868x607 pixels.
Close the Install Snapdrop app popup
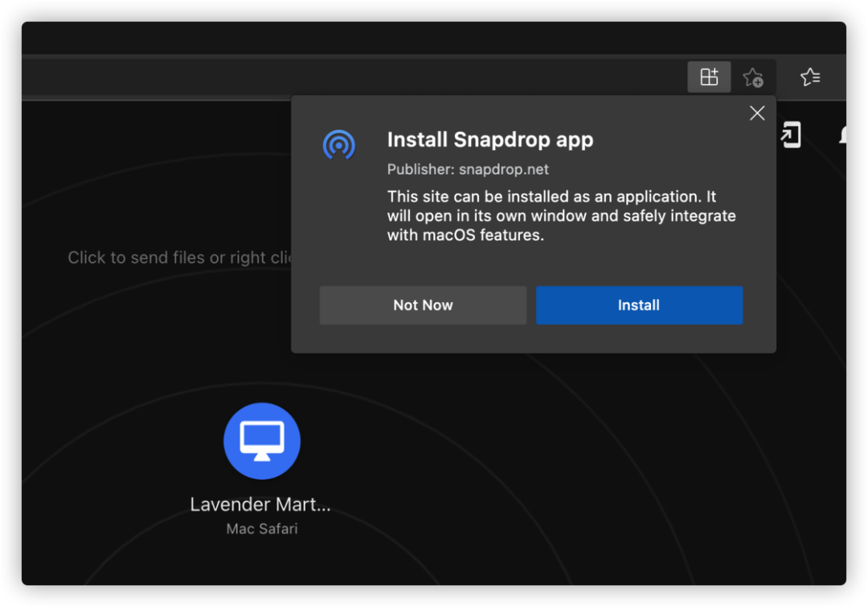tap(756, 113)
